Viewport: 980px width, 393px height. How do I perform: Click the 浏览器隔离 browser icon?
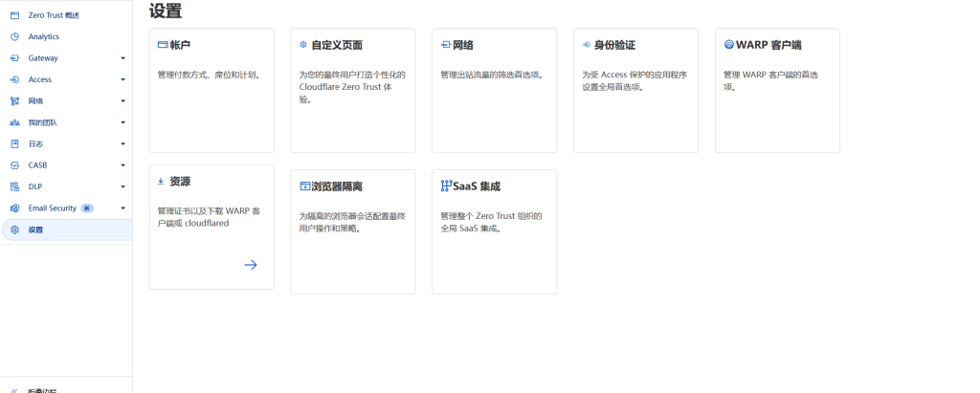point(305,186)
